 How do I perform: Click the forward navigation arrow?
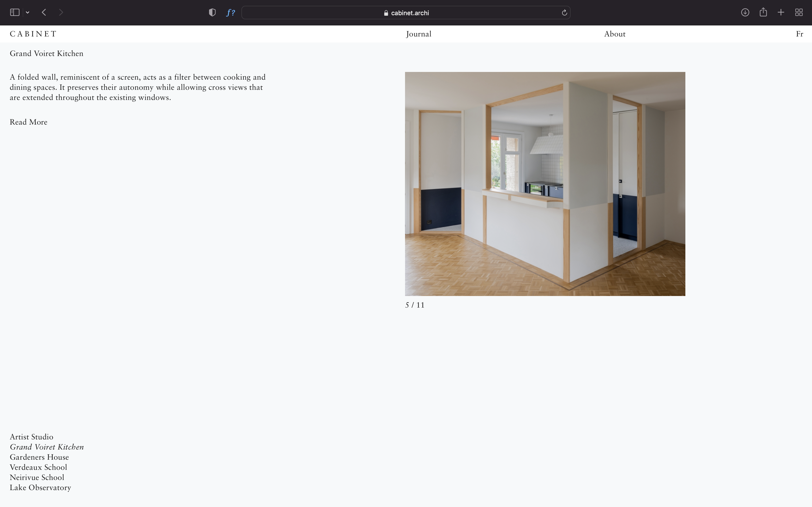pos(61,12)
